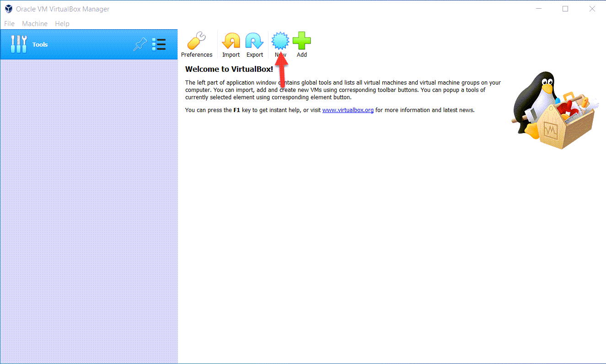Open the Machine menu

point(35,24)
